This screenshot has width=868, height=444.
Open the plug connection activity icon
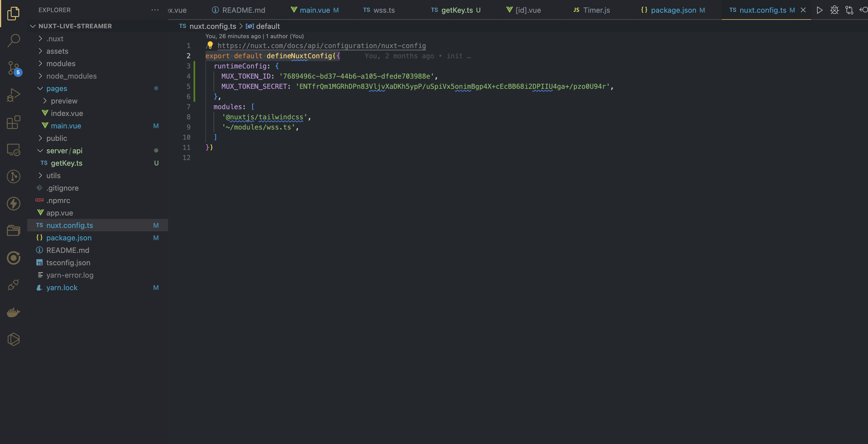(x=14, y=285)
